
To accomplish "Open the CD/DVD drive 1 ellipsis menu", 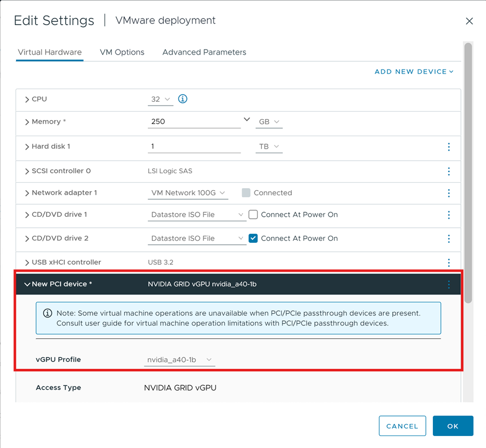I will coord(448,215).
